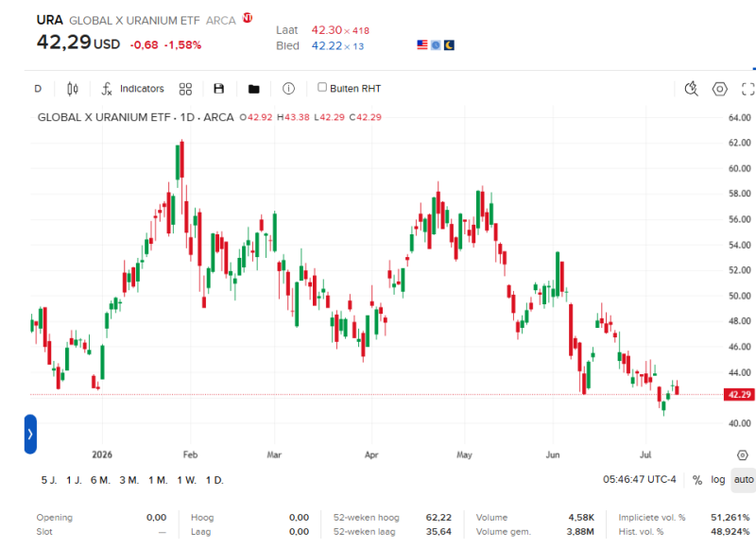Click the Bied price 42.22
This screenshot has width=756, height=548.
(326, 45)
